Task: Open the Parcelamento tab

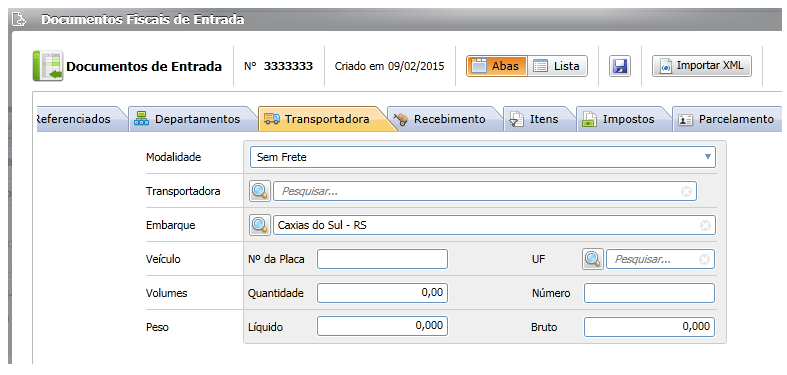Action: [x=728, y=119]
